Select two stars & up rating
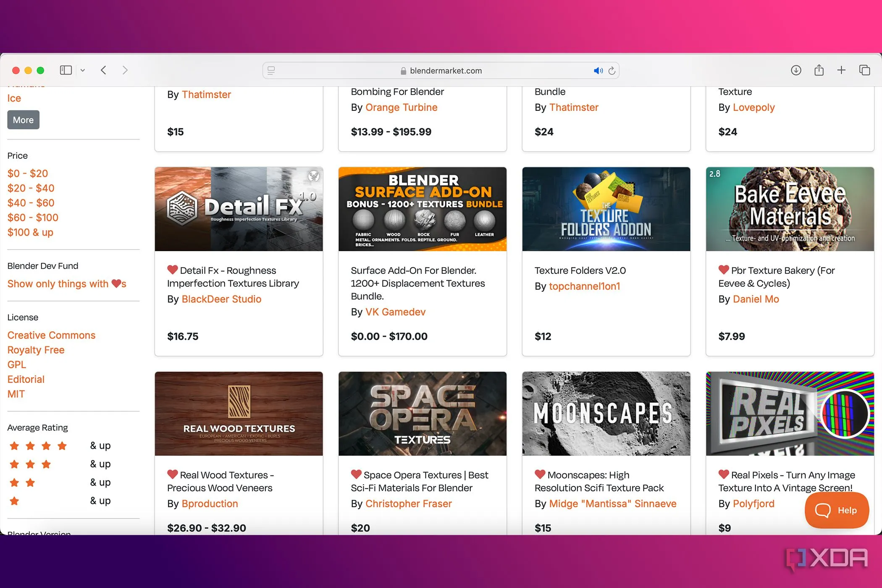This screenshot has width=882, height=588. tap(59, 483)
